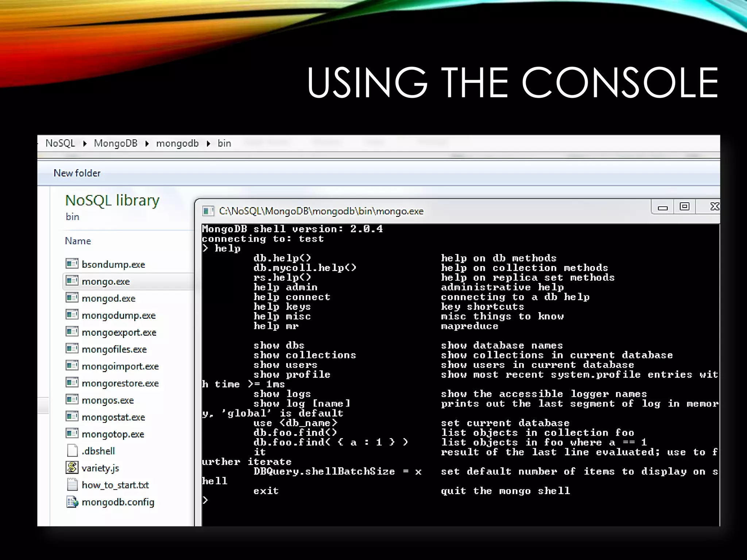Select the mongo.exe file icon
This screenshot has height=560, width=747.
click(x=72, y=281)
